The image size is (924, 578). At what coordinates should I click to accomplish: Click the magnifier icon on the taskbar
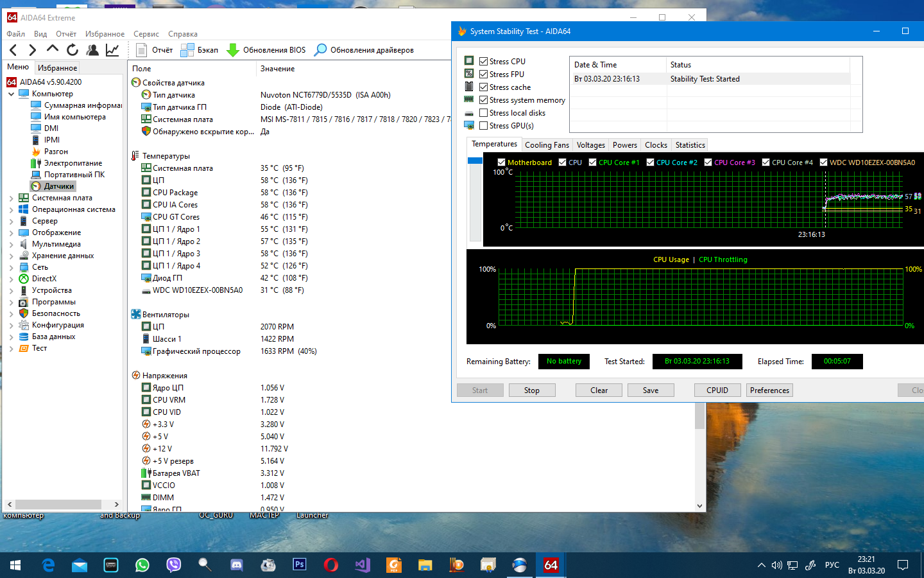(x=205, y=565)
